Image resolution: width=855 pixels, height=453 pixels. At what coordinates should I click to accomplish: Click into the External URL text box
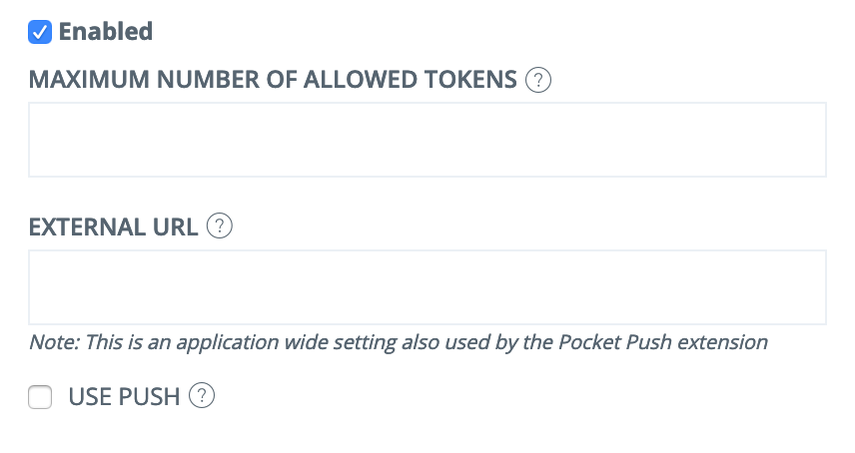click(427, 287)
